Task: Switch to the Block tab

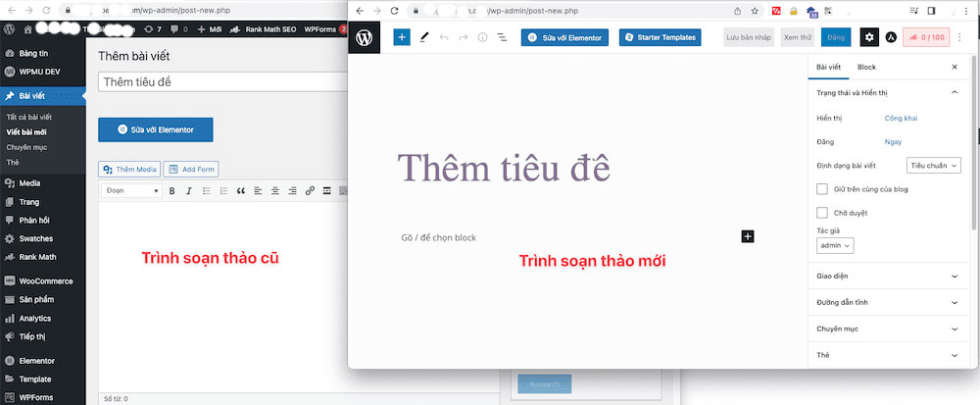Action: pos(866,67)
